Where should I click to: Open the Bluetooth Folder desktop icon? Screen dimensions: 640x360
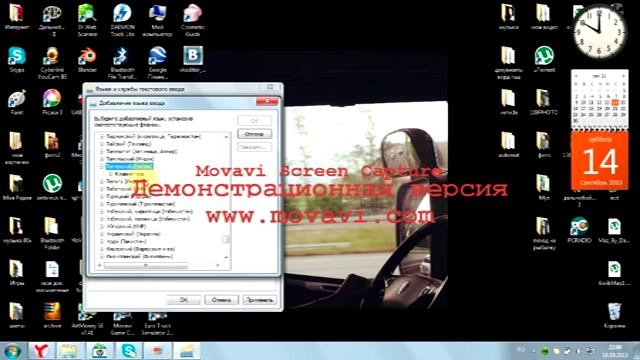[x=52, y=233]
